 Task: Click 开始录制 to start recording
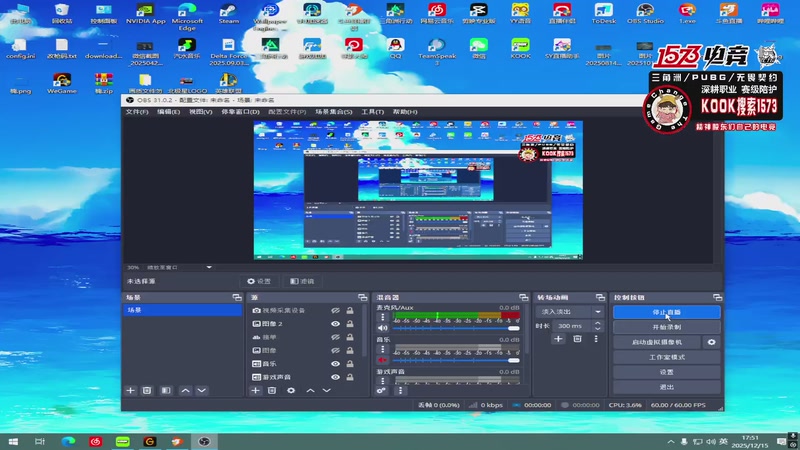[666, 327]
